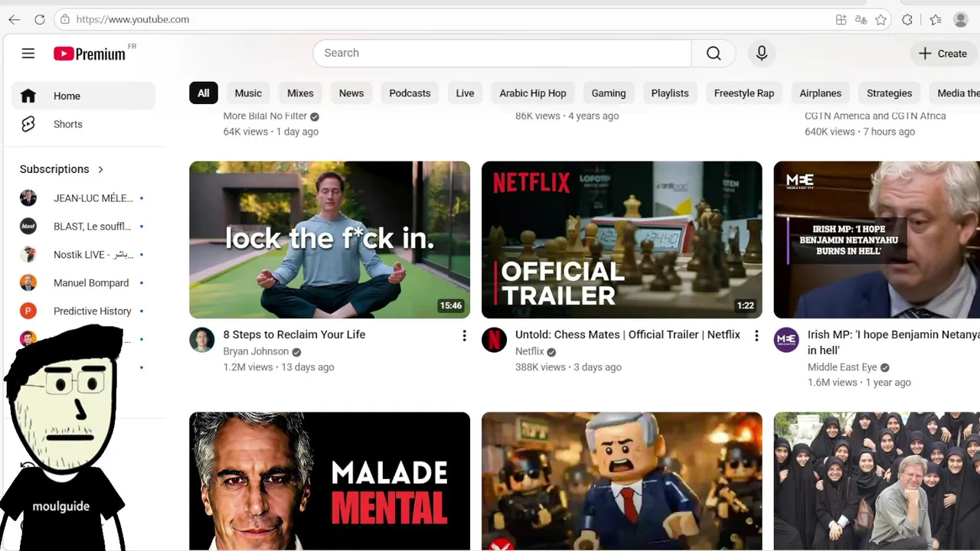Open More Bilal No Filter channel
980x551 pixels.
pos(265,116)
